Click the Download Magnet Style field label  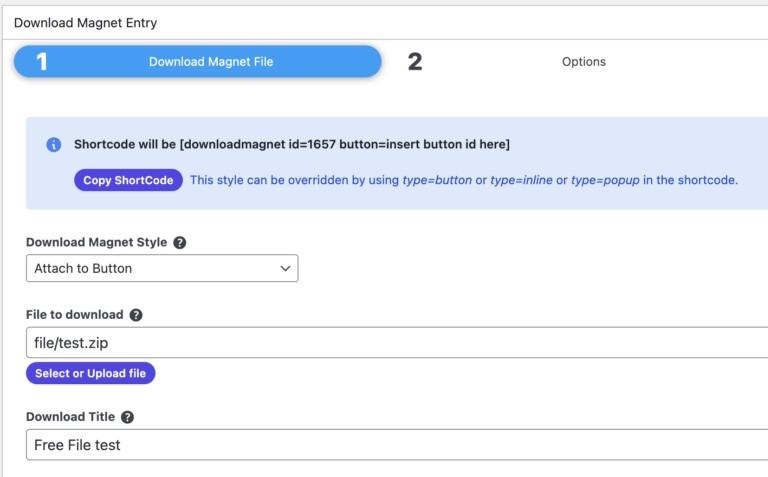[x=96, y=243]
